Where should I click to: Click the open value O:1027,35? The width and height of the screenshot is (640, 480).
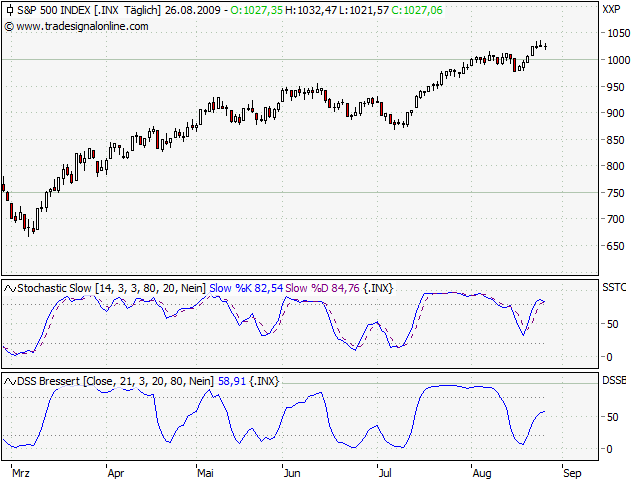pyautogui.click(x=256, y=10)
